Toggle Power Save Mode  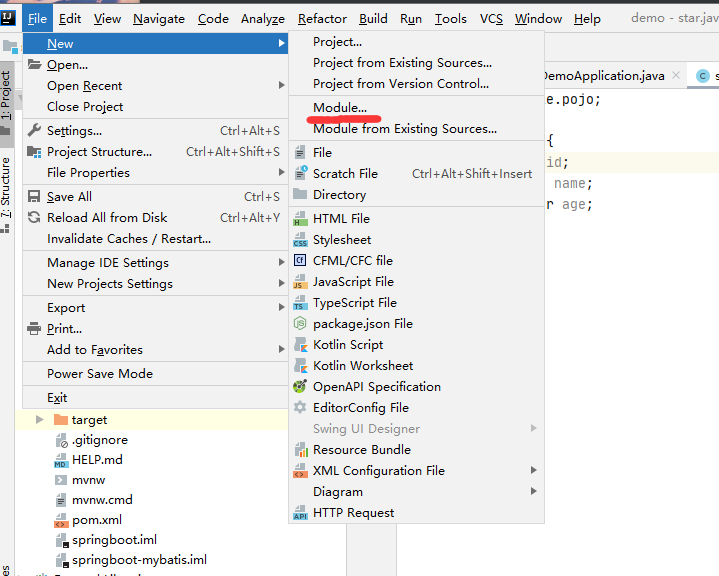pyautogui.click(x=100, y=374)
